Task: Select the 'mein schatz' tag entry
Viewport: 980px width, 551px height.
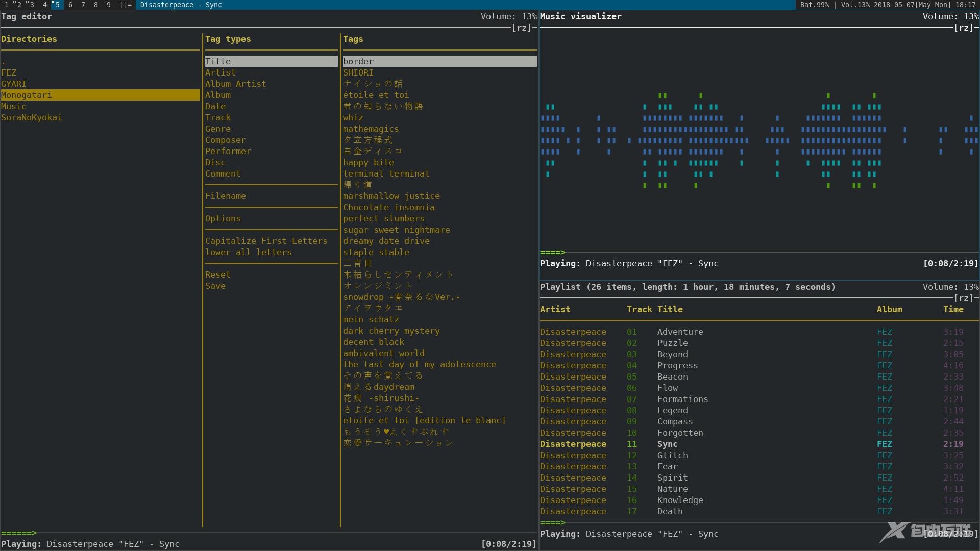Action: (440, 319)
